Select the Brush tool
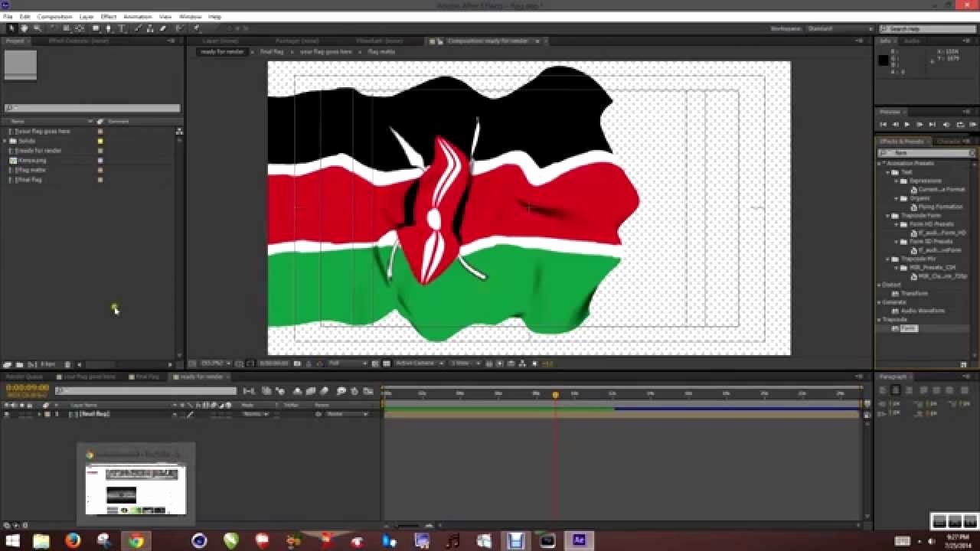The width and height of the screenshot is (980, 551). pos(138,28)
